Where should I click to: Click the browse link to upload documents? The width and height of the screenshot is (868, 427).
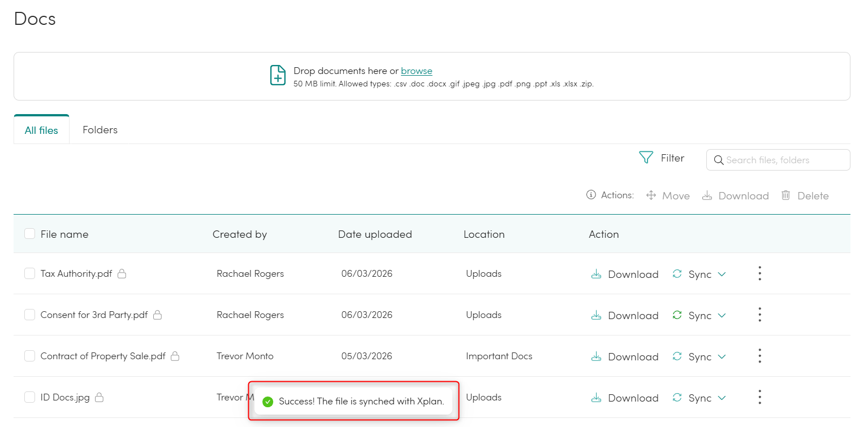416,71
